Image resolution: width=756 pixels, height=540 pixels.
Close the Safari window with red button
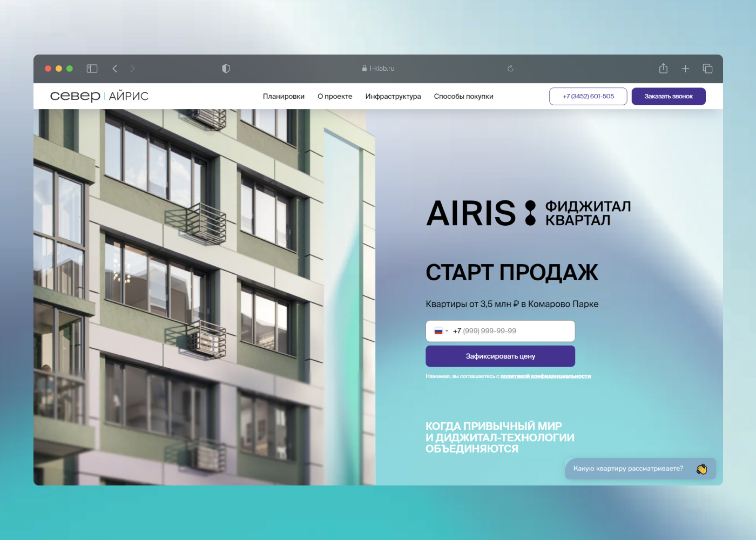tap(48, 69)
